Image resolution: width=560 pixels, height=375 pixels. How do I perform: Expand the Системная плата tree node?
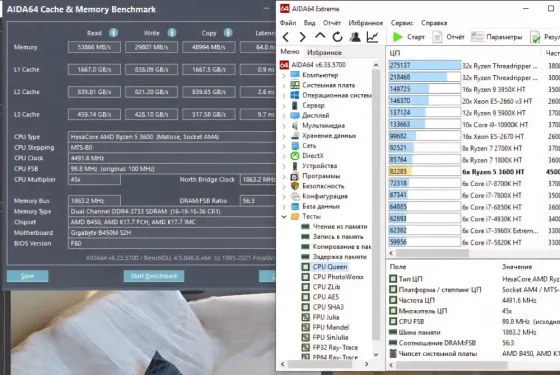point(284,85)
